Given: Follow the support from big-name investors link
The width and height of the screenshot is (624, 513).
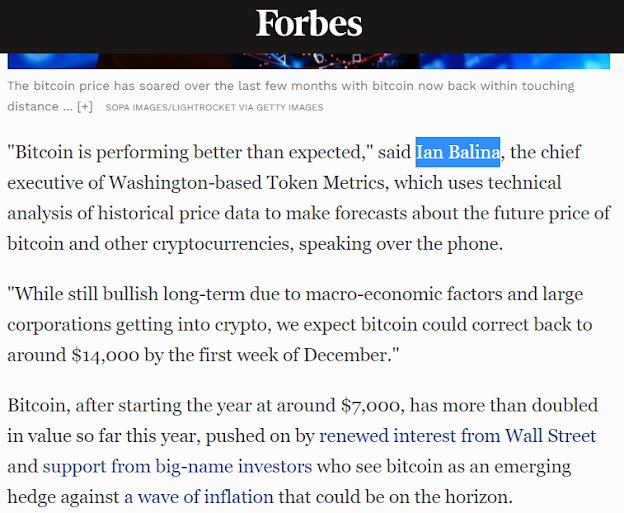Looking at the screenshot, I should 177,466.
